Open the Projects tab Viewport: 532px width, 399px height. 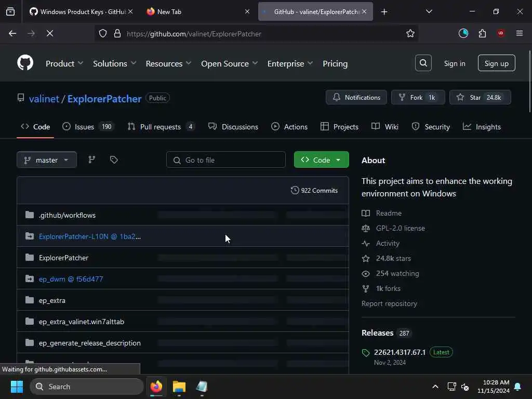339,127
